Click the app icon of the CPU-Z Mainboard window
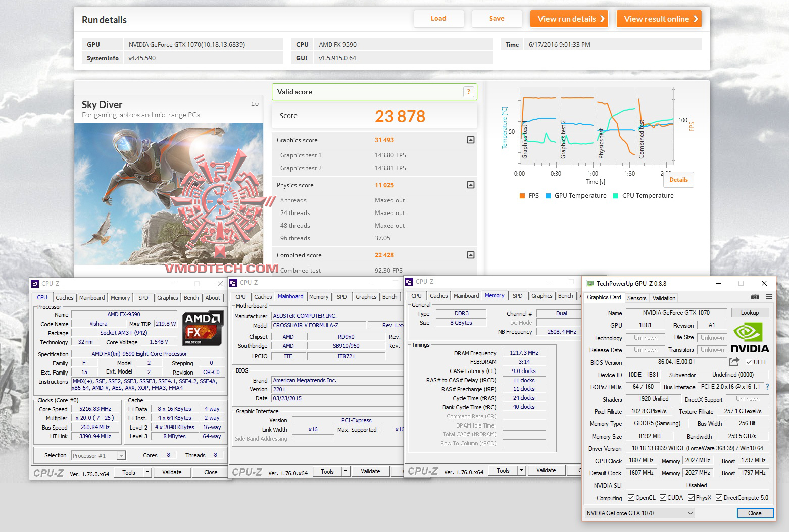Screen dimensions: 789x532 coord(233,283)
